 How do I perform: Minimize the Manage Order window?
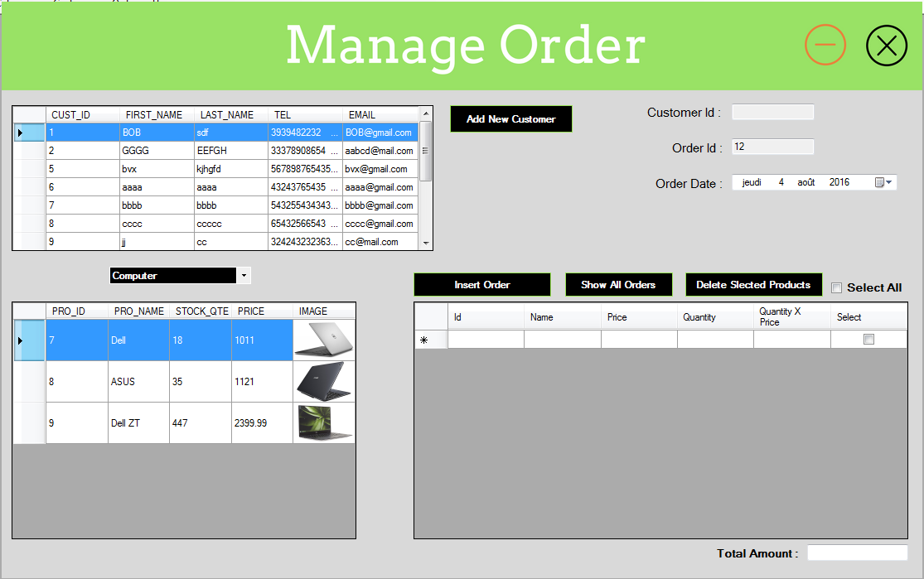(825, 45)
